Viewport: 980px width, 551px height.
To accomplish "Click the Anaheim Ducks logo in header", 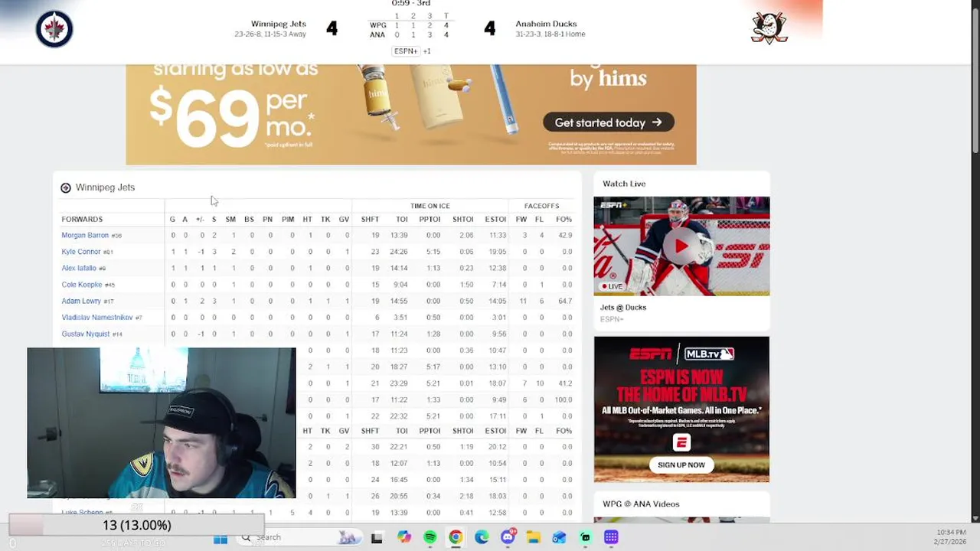I will coord(769,28).
